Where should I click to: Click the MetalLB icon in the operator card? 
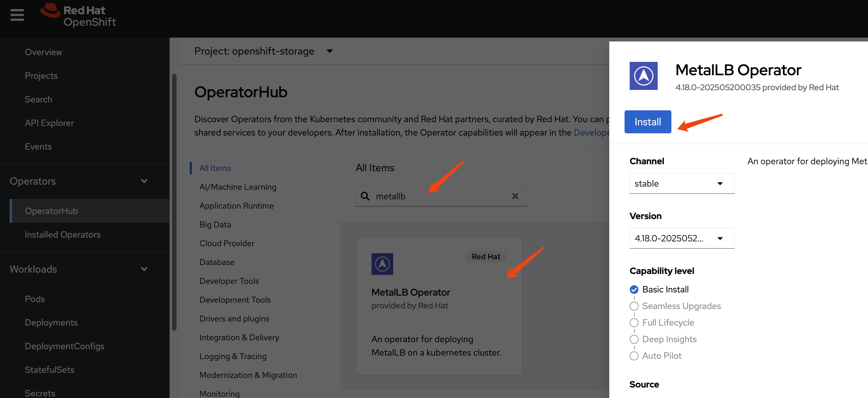382,264
